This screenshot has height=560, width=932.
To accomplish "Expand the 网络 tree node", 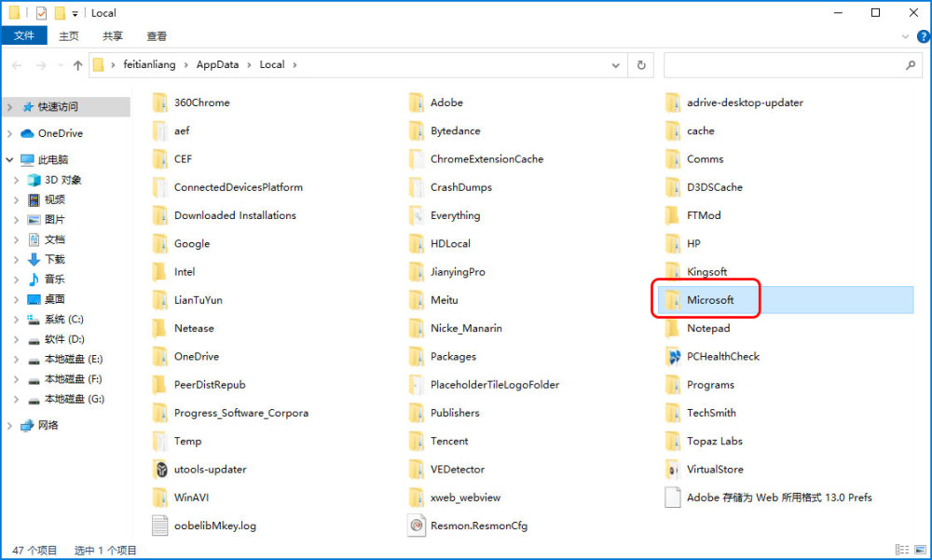I will pos(9,425).
